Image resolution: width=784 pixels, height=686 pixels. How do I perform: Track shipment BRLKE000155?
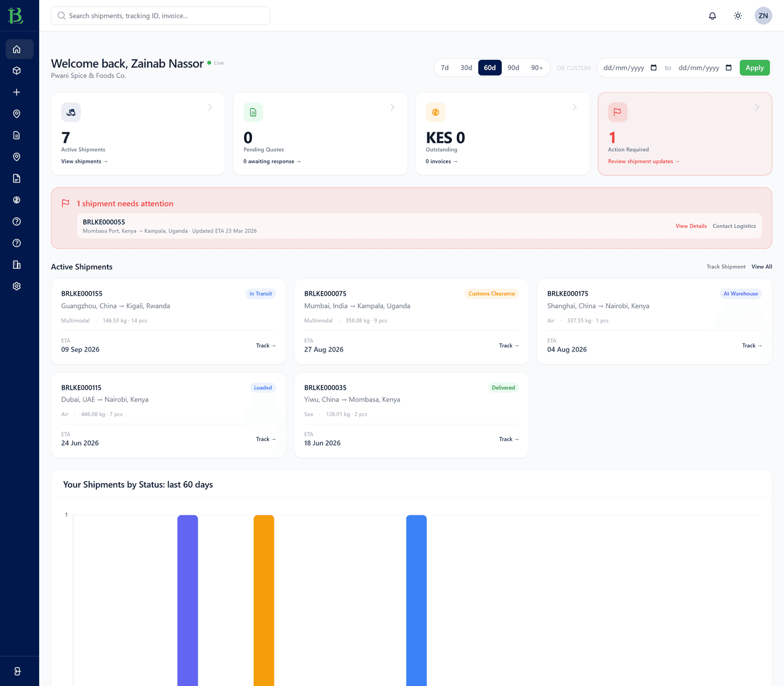point(266,346)
